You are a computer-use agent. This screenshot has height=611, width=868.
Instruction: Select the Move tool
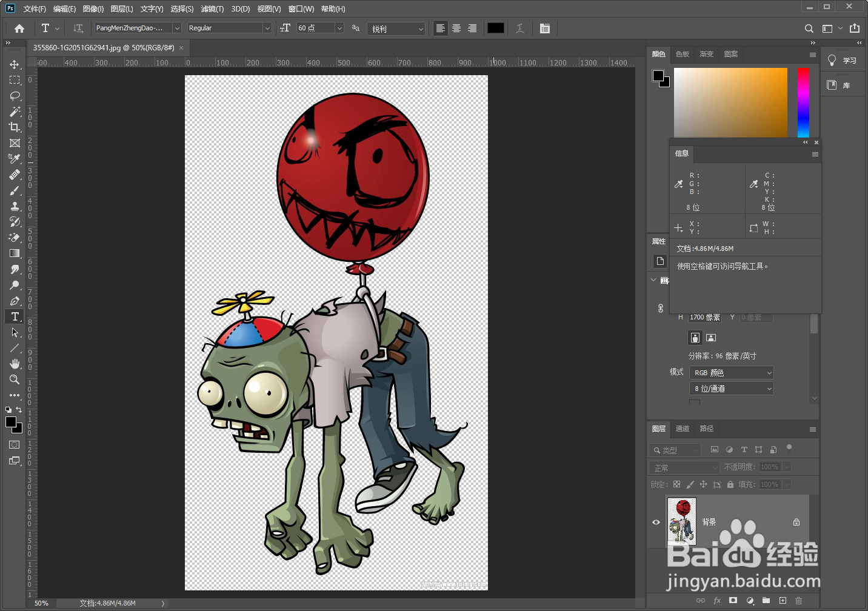[15, 64]
